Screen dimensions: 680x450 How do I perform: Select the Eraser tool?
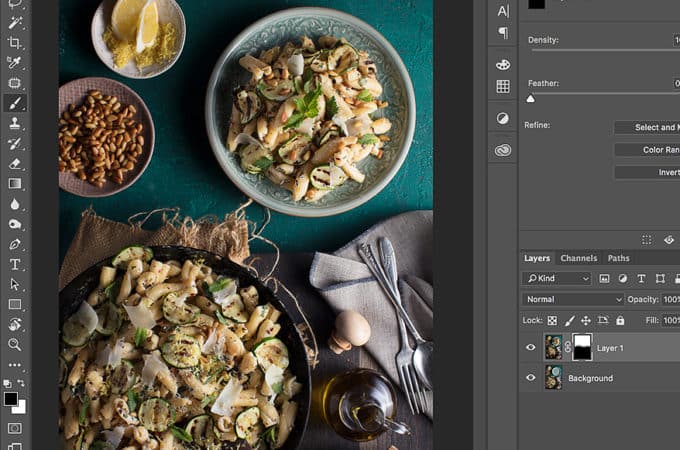pos(15,163)
